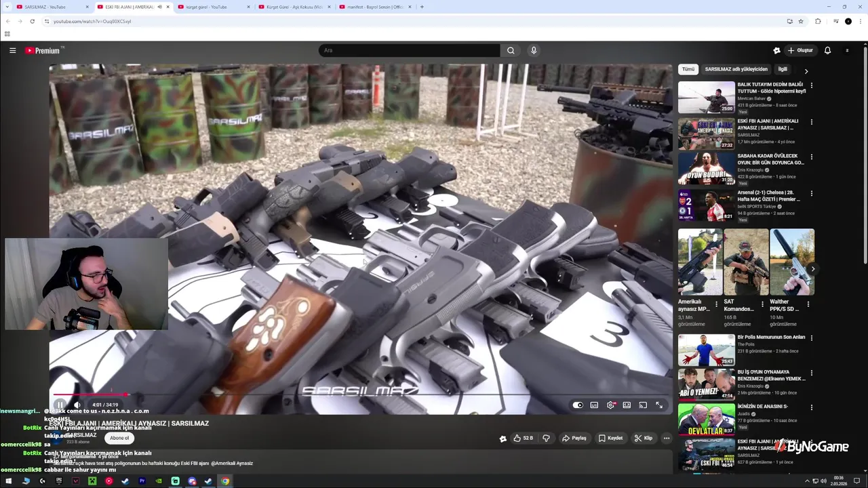This screenshot has width=868, height=488.
Task: Switch to the SARSILMAZ - YouTube browser tab
Action: [x=51, y=7]
